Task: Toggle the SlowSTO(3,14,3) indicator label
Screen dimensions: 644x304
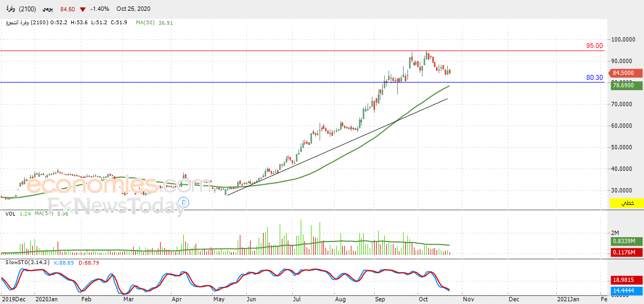Action: coord(26,262)
